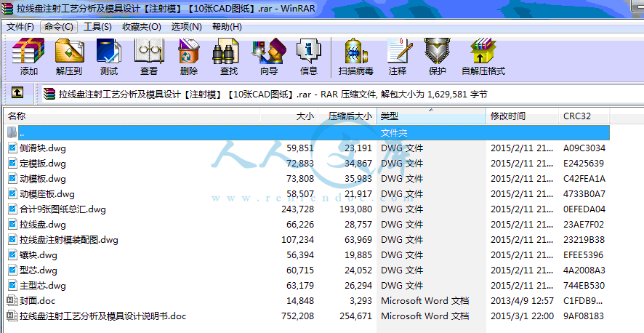
Task: Click the Word icon of 封面.doc
Action: pyautogui.click(x=12, y=300)
